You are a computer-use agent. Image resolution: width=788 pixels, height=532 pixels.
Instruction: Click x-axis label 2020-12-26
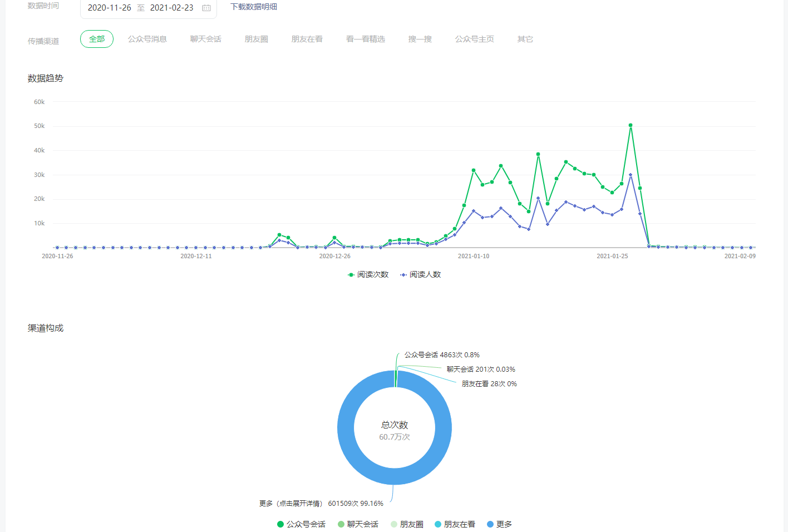[x=335, y=256]
